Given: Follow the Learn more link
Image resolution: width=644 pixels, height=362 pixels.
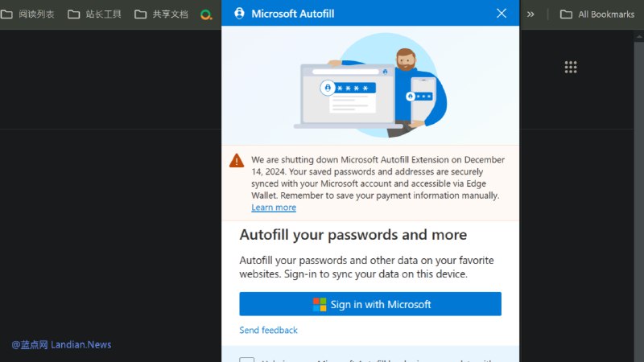Looking at the screenshot, I should tap(274, 208).
